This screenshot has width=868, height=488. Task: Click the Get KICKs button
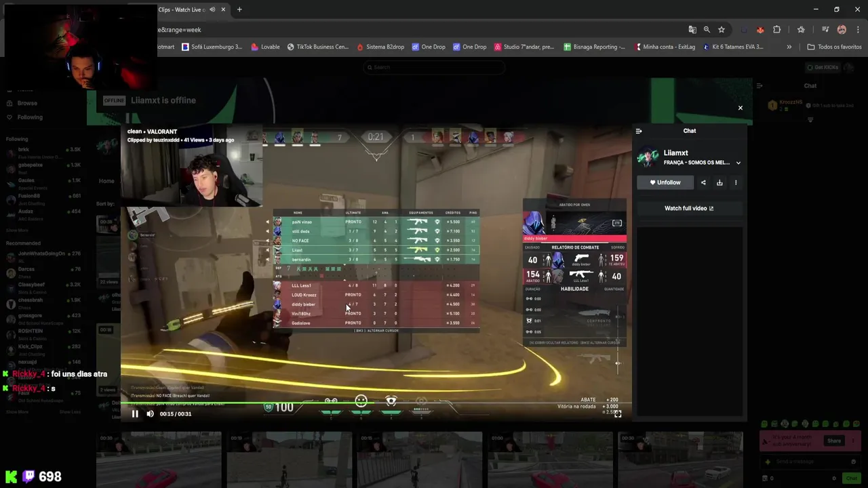tap(823, 67)
